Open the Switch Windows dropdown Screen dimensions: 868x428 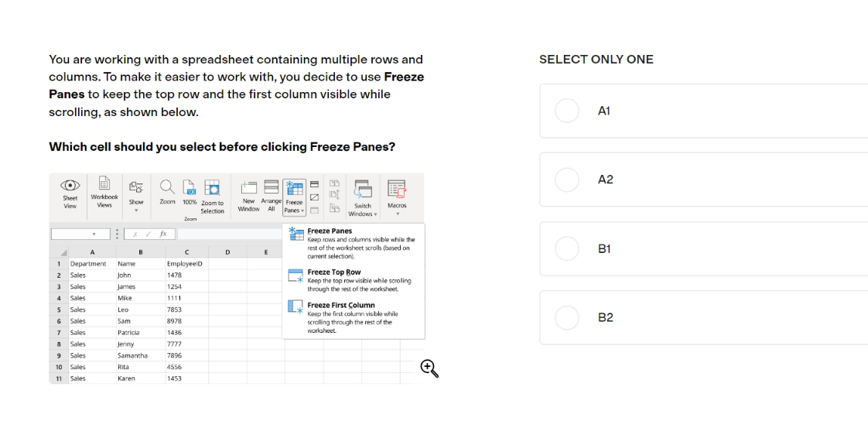[x=363, y=197]
